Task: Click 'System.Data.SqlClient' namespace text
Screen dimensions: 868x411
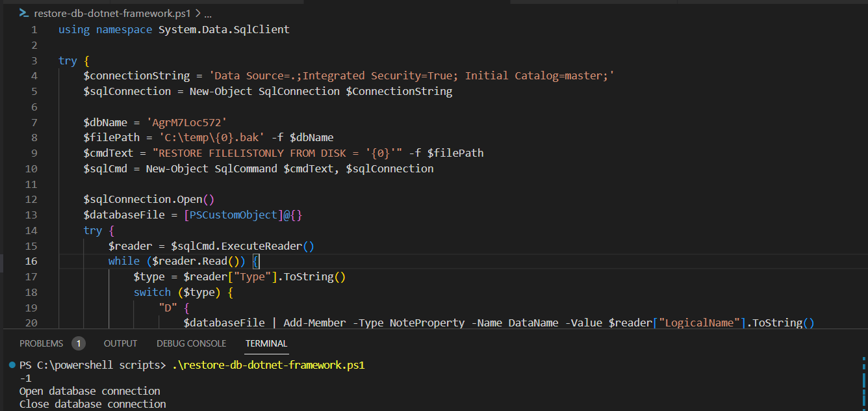Action: (224, 29)
